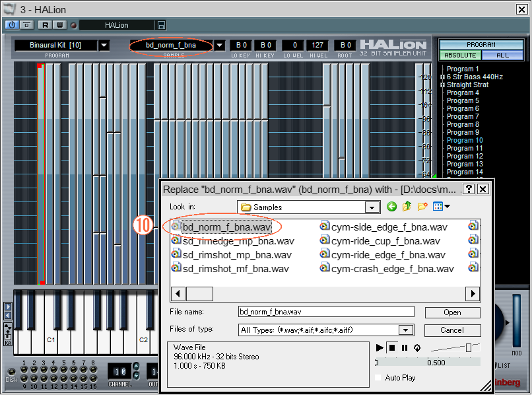The width and height of the screenshot is (532, 395).
Task: Click the LO KEY value field
Action: point(241,45)
